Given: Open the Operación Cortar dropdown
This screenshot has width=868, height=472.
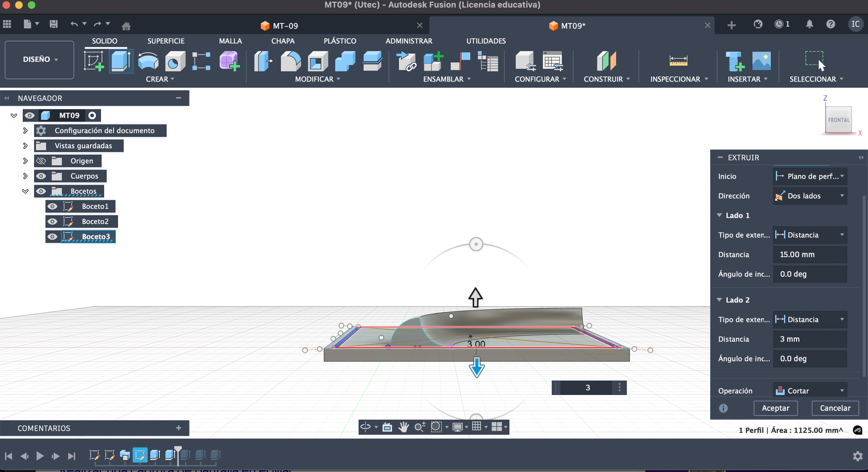Looking at the screenshot, I should tap(810, 391).
